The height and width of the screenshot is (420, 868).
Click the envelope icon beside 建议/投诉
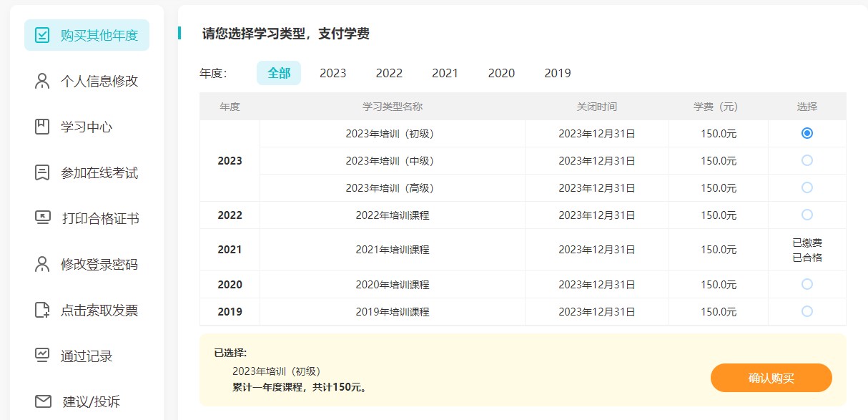43,401
